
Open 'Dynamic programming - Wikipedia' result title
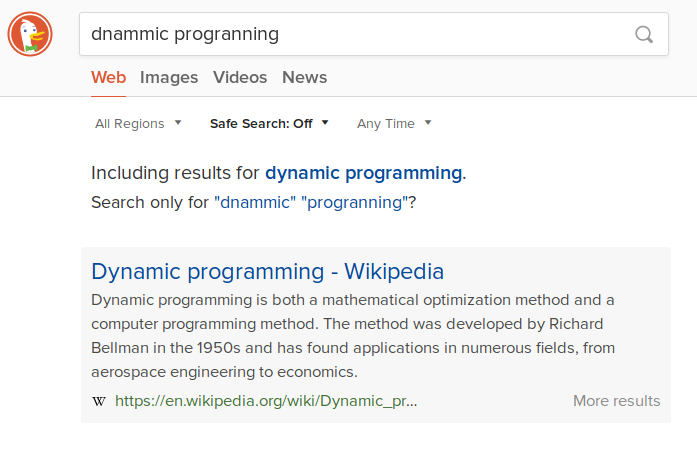point(268,271)
